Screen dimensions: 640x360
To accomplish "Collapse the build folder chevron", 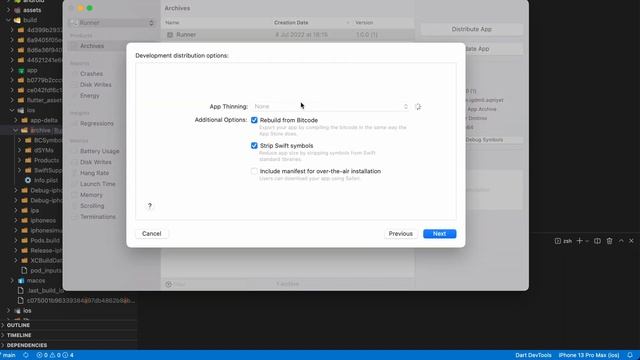I will 8,20.
